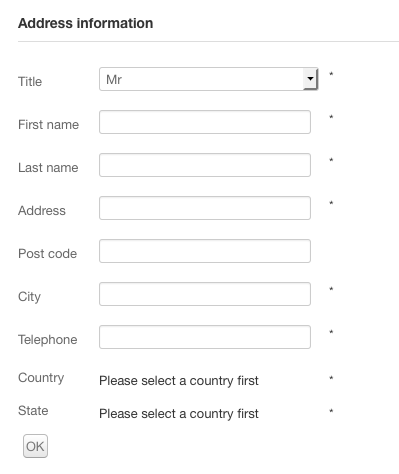Viewport: 399px width, 474px height.
Task: Click the Telephone label
Action: (48, 340)
